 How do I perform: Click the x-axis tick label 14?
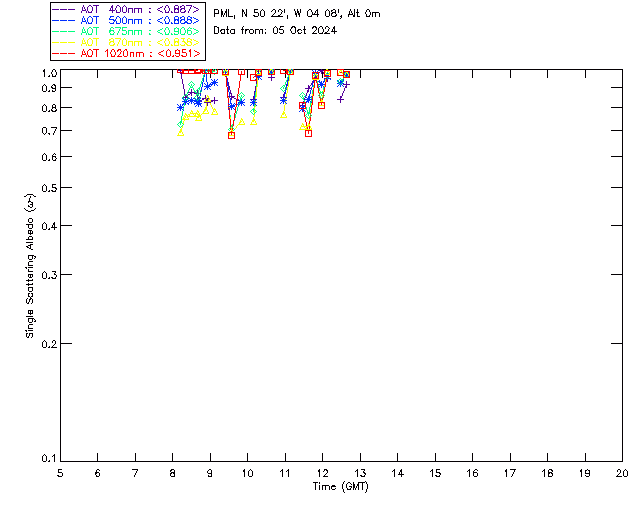[398, 473]
